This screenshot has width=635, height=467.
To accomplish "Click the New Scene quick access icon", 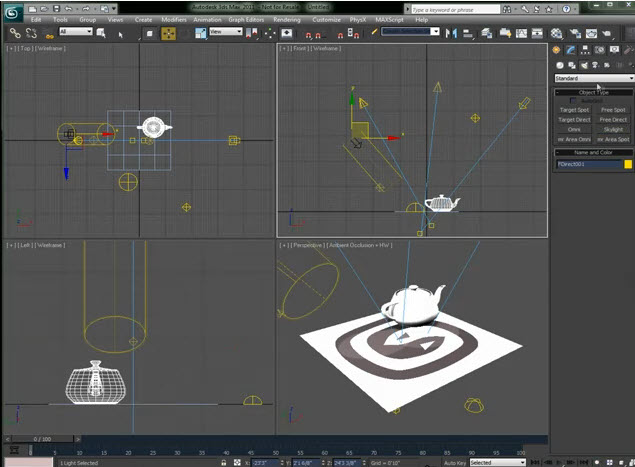I will tap(33, 9).
